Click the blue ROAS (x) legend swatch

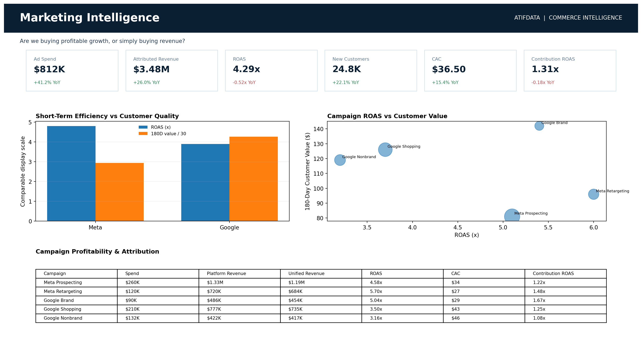pyautogui.click(x=143, y=127)
